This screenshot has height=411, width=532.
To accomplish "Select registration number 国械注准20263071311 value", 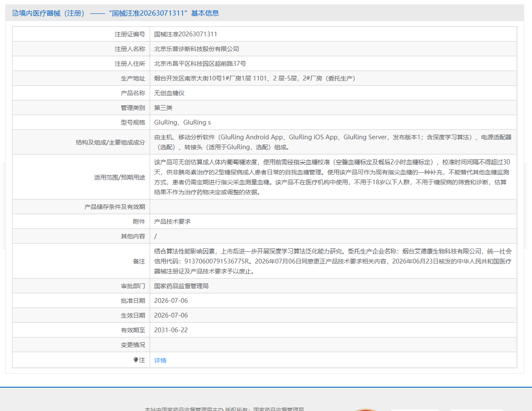I will [x=186, y=34].
